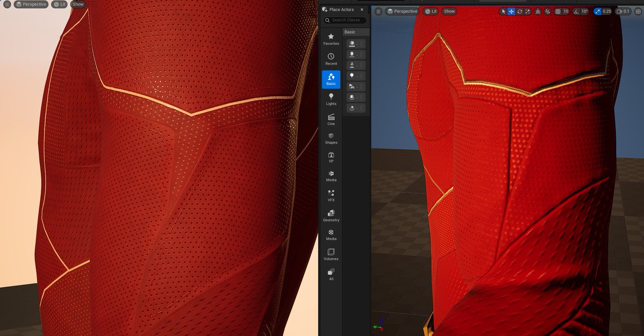Pick the Actor sphere item in Basic list
This screenshot has height=336, width=644.
click(356, 43)
